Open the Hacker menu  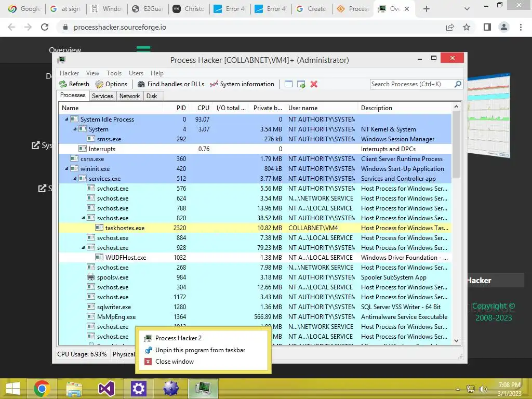[x=69, y=73]
